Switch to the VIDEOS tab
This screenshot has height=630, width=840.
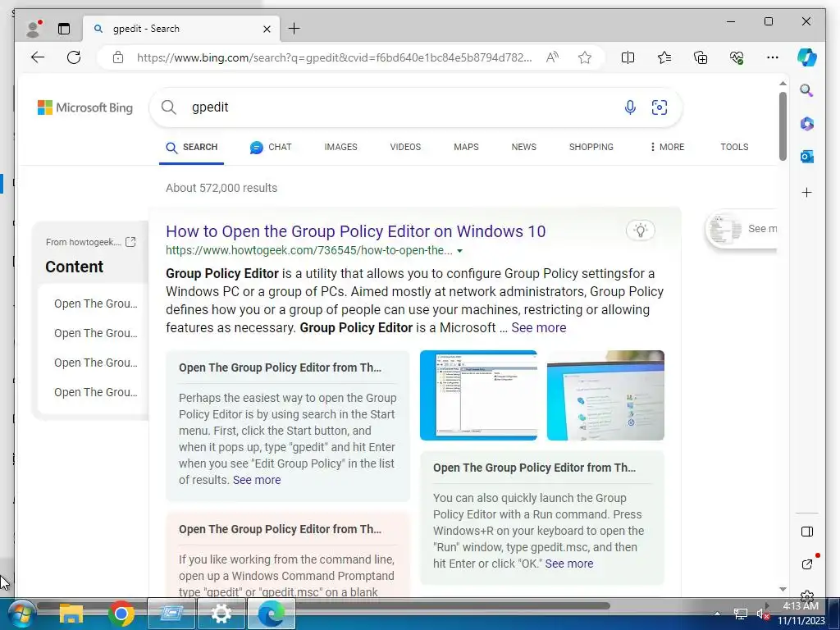pos(405,147)
